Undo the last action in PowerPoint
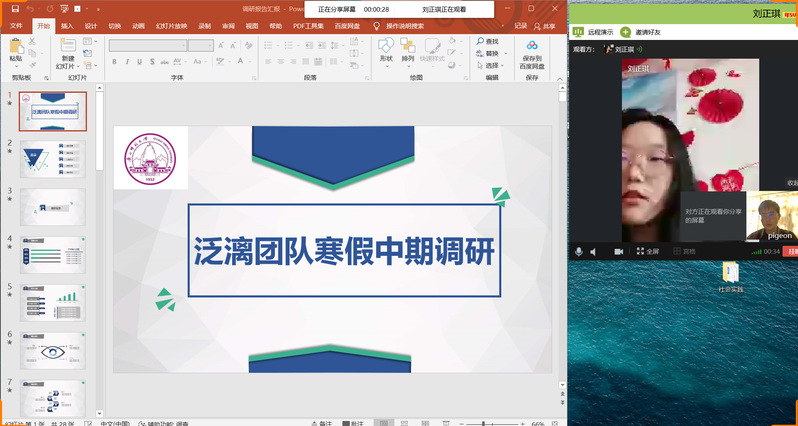 pos(30,9)
